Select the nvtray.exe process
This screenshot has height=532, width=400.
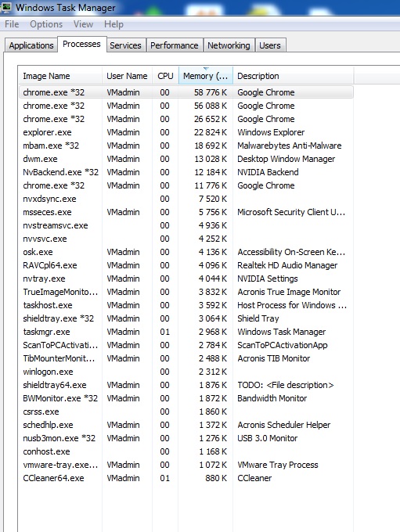[x=186, y=279]
